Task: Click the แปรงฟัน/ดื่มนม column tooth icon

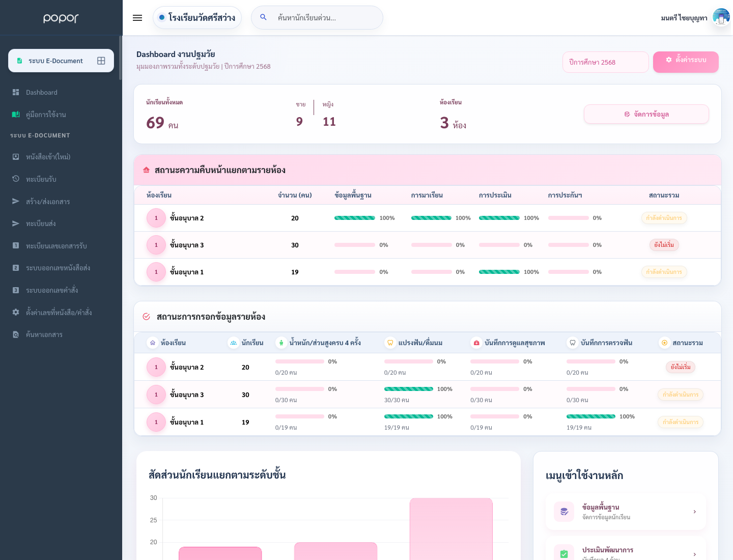Action: 390,343
